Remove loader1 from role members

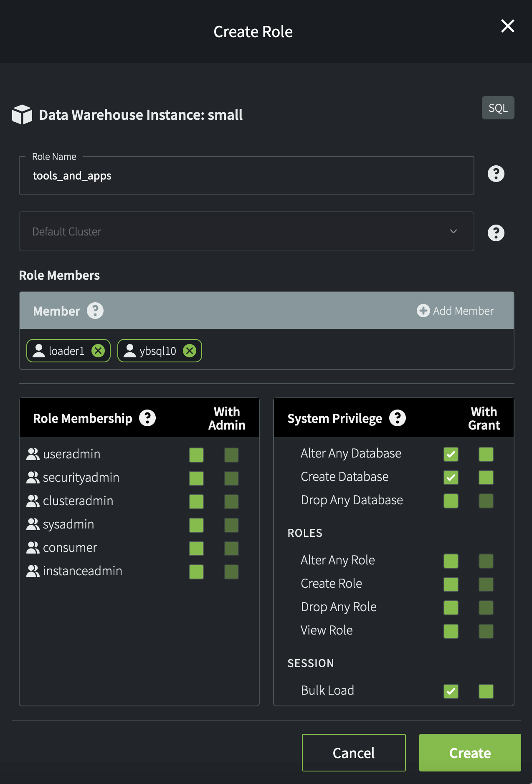tap(98, 351)
